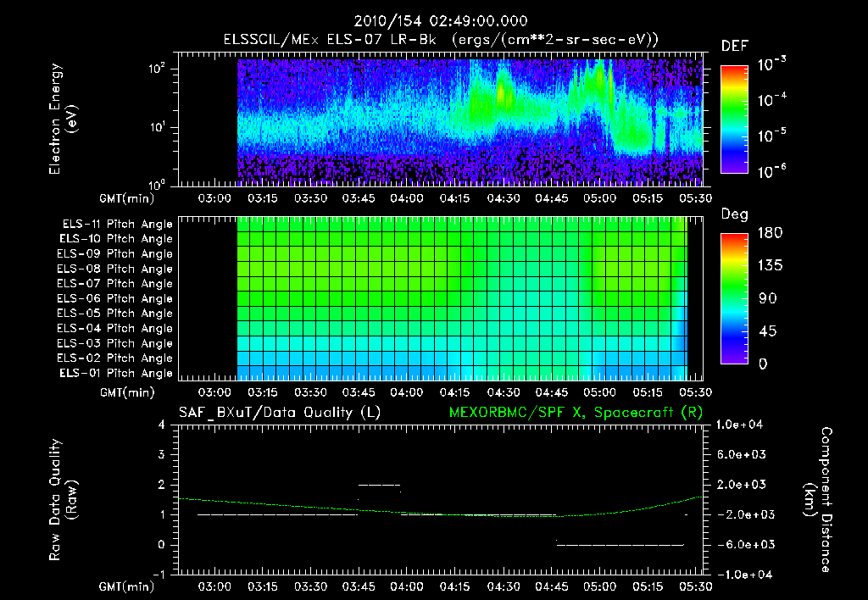Click the 135 value on Deg scale

pos(770,266)
